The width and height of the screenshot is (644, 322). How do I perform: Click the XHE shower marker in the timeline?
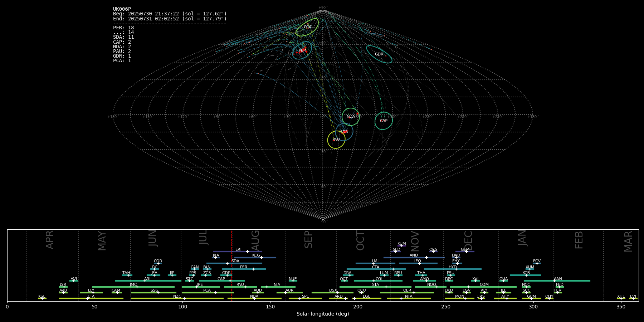[621, 298]
